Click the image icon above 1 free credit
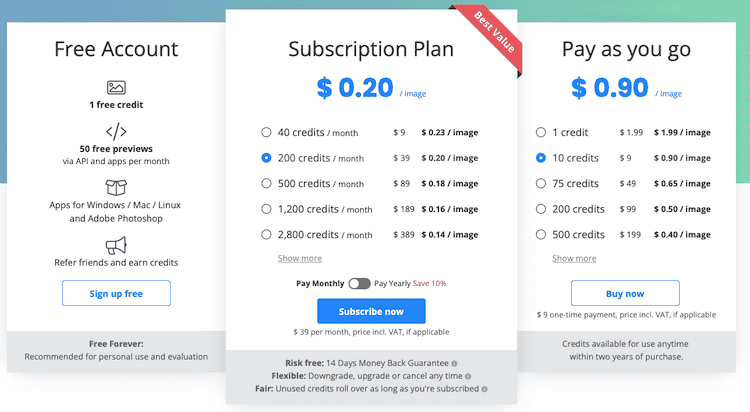Screen dimensions: 750x412 point(116,87)
